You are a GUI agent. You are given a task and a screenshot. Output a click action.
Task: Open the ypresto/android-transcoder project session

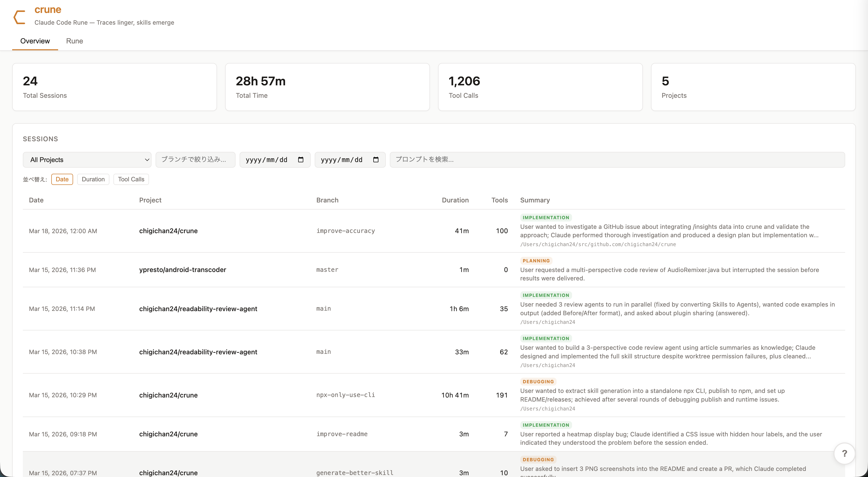pos(183,270)
